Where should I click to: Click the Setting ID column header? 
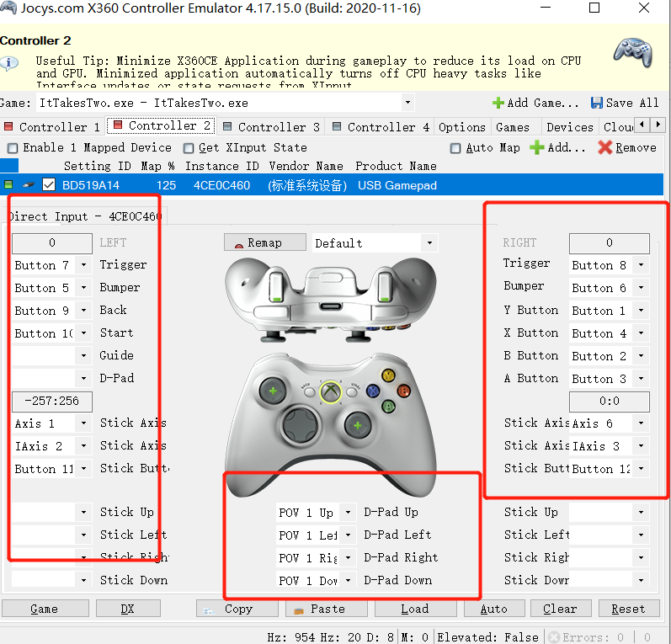pyautogui.click(x=97, y=166)
